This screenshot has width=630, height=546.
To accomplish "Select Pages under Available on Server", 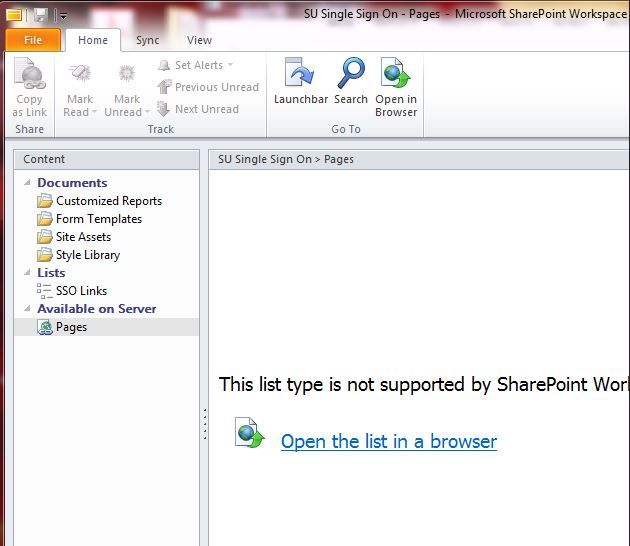I will tap(106, 327).
